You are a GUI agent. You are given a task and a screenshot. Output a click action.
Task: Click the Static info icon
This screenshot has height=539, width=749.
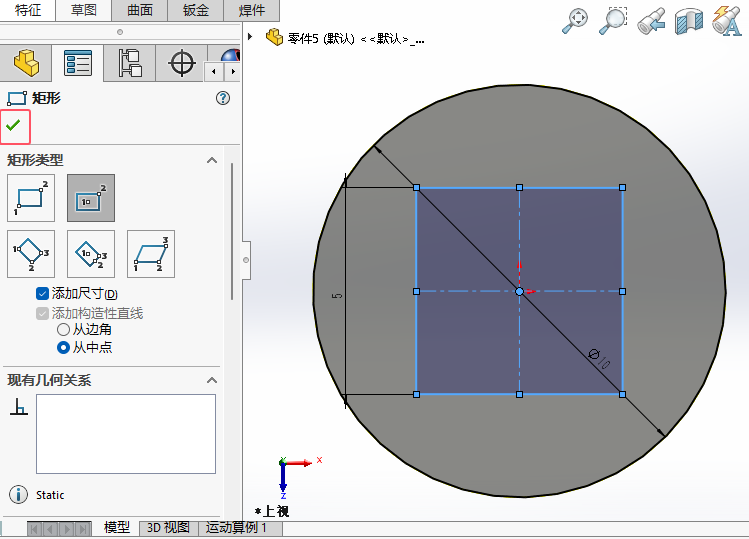pos(19,495)
